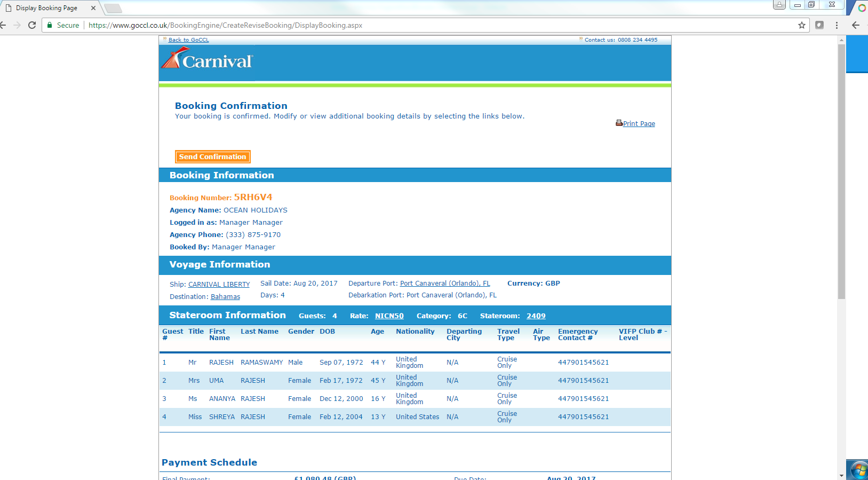Open the Port Canaveral departure port link
This screenshot has height=480, width=868.
(x=445, y=284)
